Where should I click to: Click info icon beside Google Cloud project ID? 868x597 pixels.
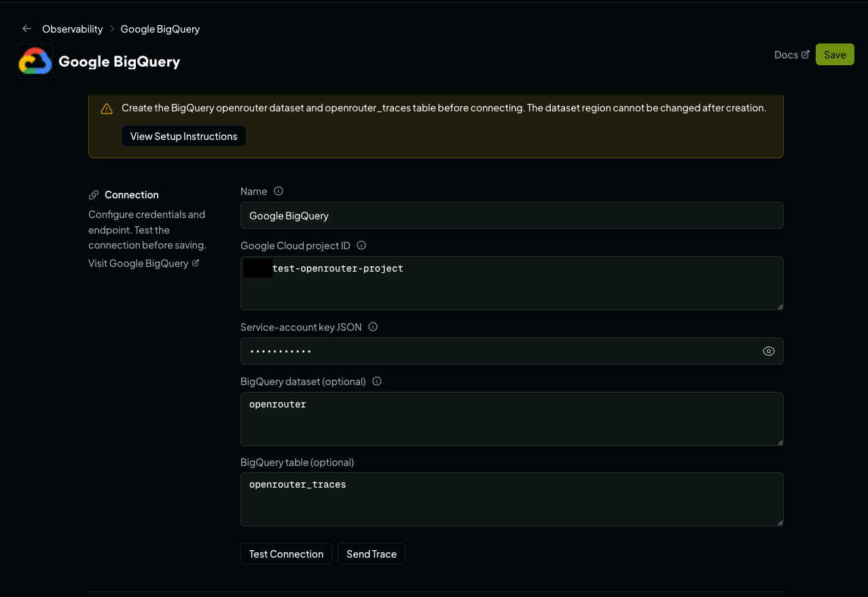361,245
